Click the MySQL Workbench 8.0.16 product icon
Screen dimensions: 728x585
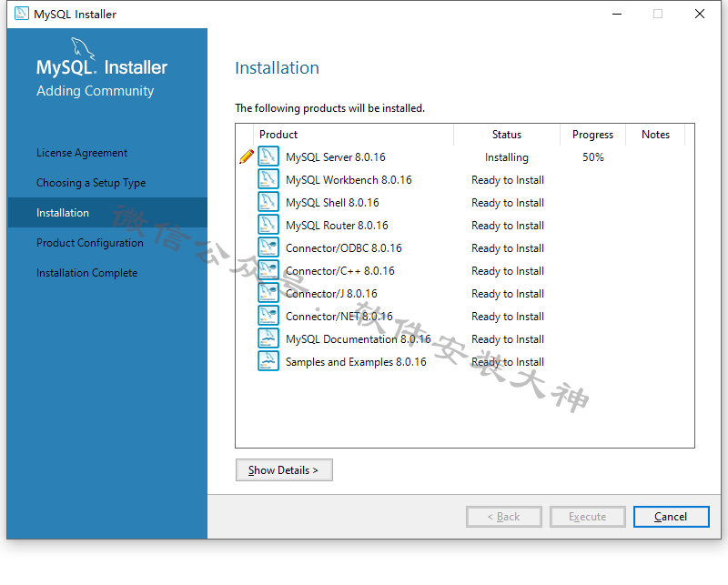[x=268, y=179]
